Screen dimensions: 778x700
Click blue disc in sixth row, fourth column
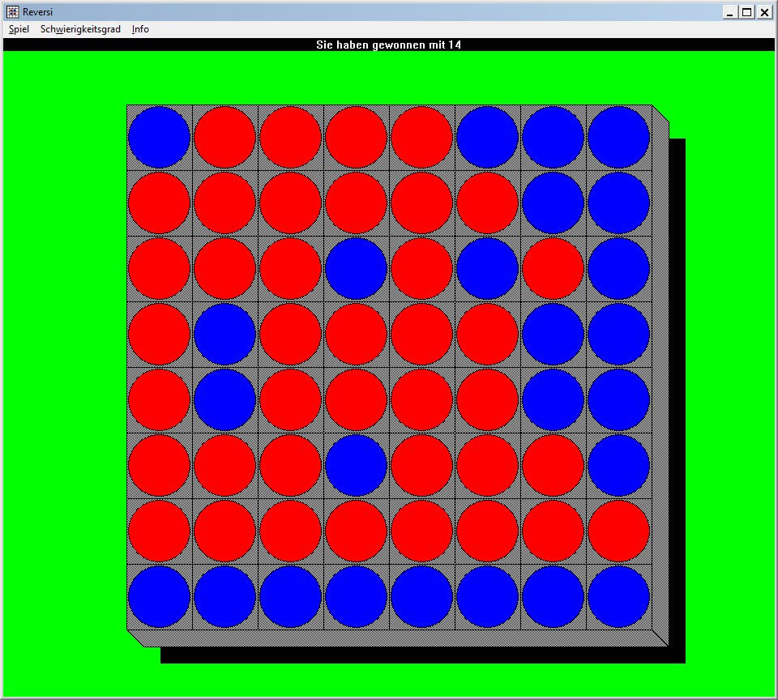tap(356, 465)
